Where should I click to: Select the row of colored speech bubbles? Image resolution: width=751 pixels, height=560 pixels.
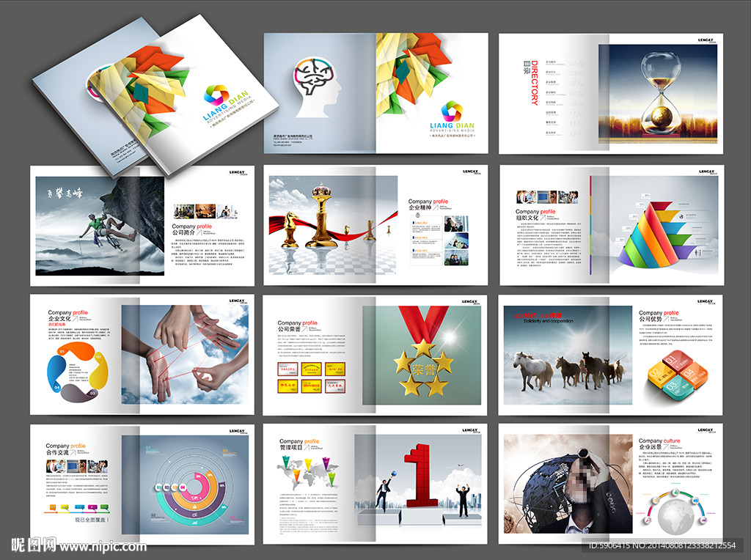coord(76,507)
